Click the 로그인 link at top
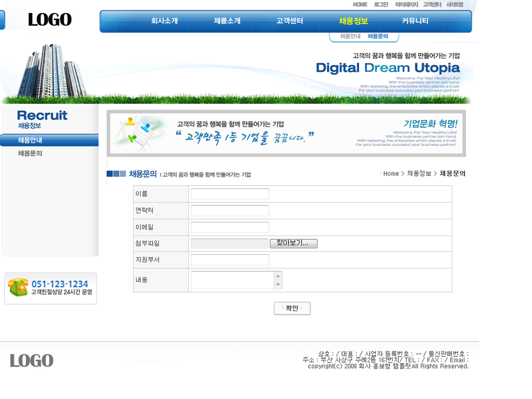The height and width of the screenshot is (399, 532). pyautogui.click(x=381, y=5)
